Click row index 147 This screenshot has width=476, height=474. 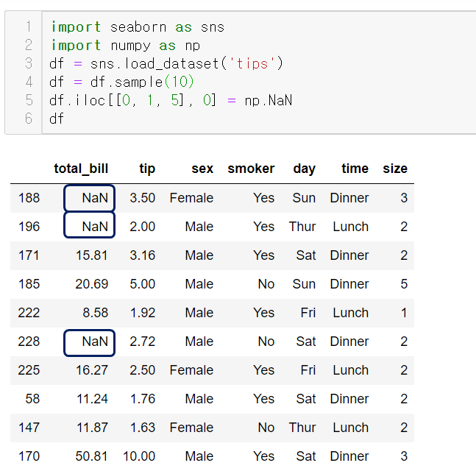click(x=29, y=428)
